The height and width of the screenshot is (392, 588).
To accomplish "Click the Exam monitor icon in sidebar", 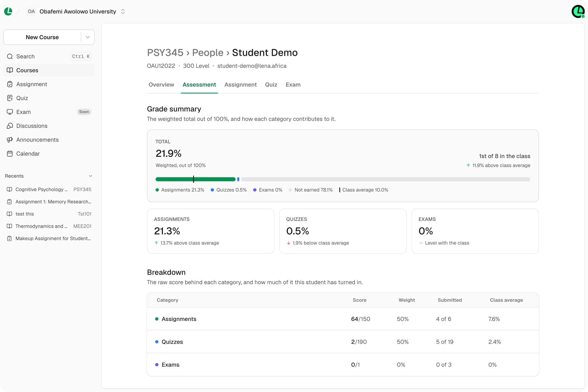I will point(10,112).
